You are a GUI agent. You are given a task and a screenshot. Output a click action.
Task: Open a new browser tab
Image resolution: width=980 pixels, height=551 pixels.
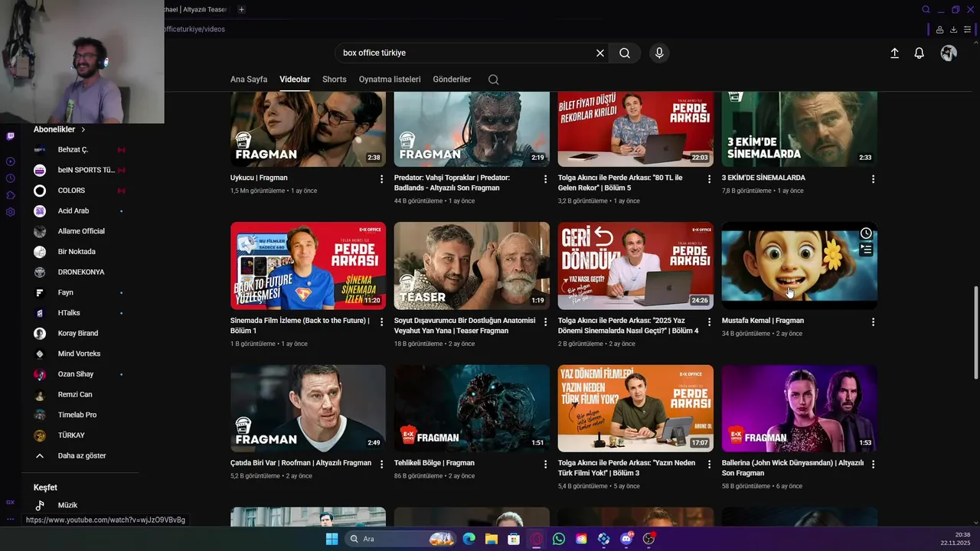point(241,9)
